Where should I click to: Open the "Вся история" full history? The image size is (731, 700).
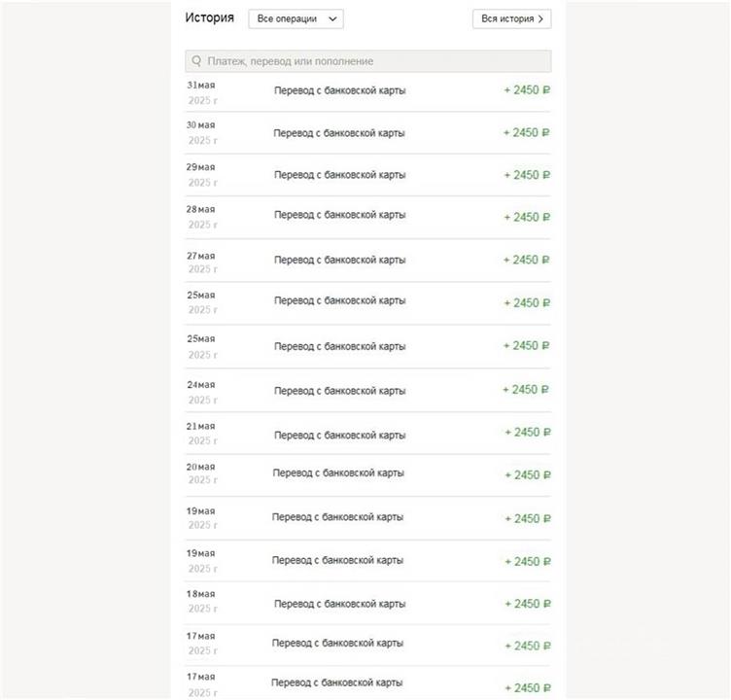point(512,18)
